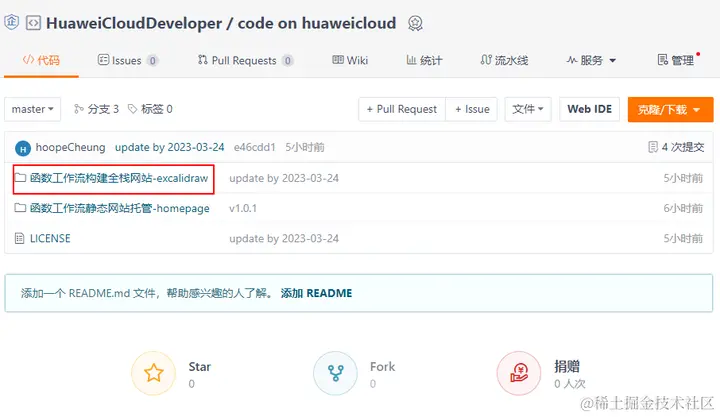The image size is (720, 417).
Task: Click the 捐赠 donate icon
Action: click(x=518, y=373)
